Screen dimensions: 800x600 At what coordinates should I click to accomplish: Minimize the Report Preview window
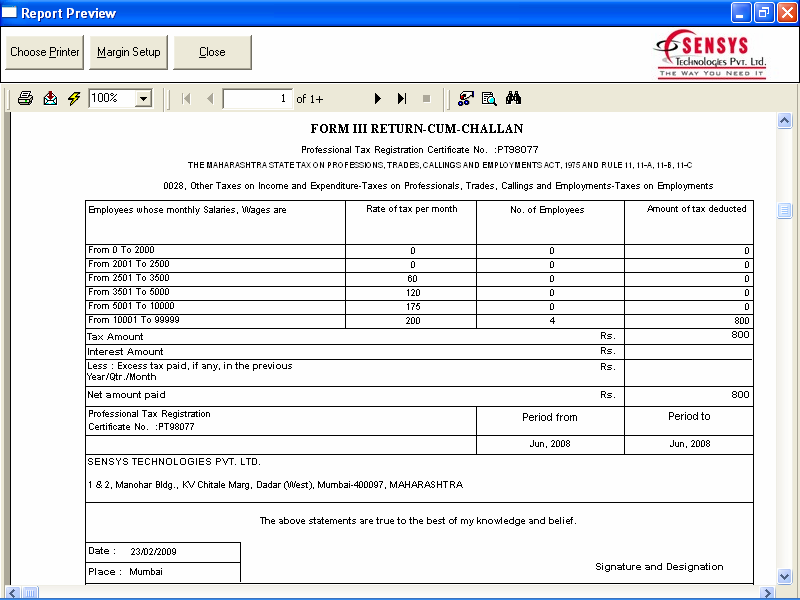(741, 13)
